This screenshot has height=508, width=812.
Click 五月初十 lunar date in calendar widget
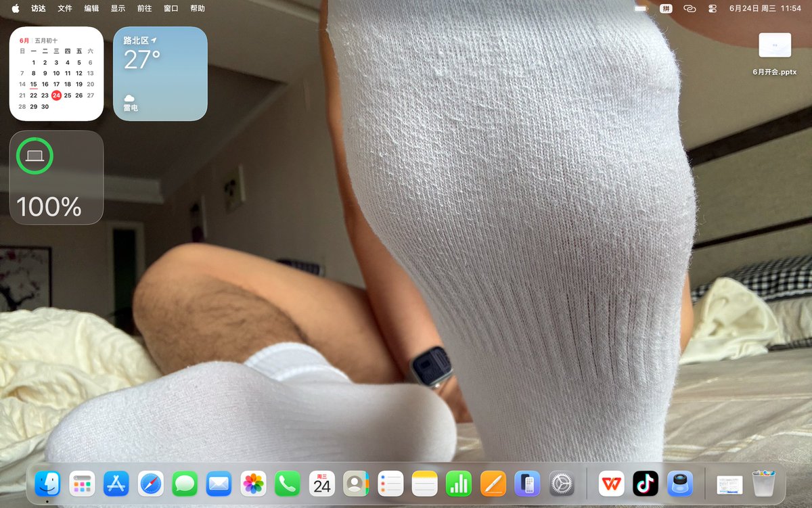47,41
